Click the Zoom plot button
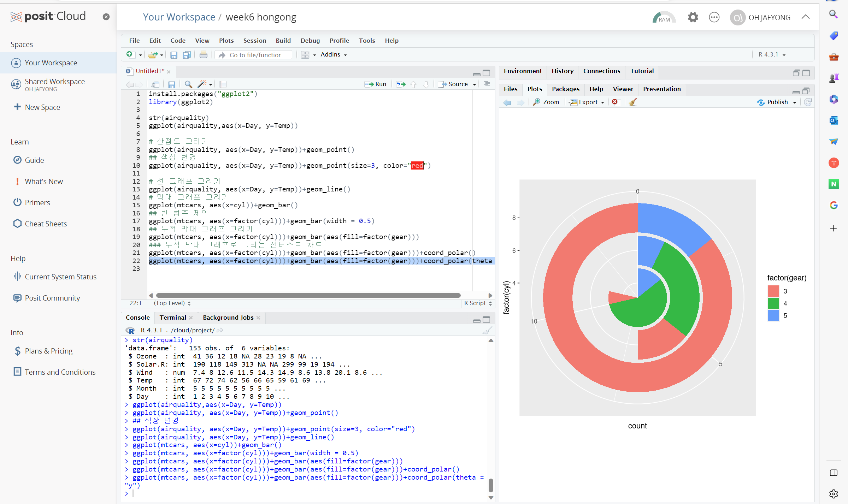This screenshot has height=504, width=848. coord(546,102)
